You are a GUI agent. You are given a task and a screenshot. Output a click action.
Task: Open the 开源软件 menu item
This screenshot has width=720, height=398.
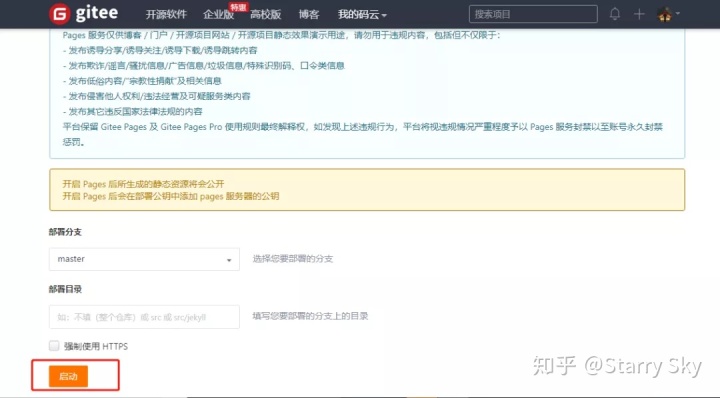(x=166, y=15)
